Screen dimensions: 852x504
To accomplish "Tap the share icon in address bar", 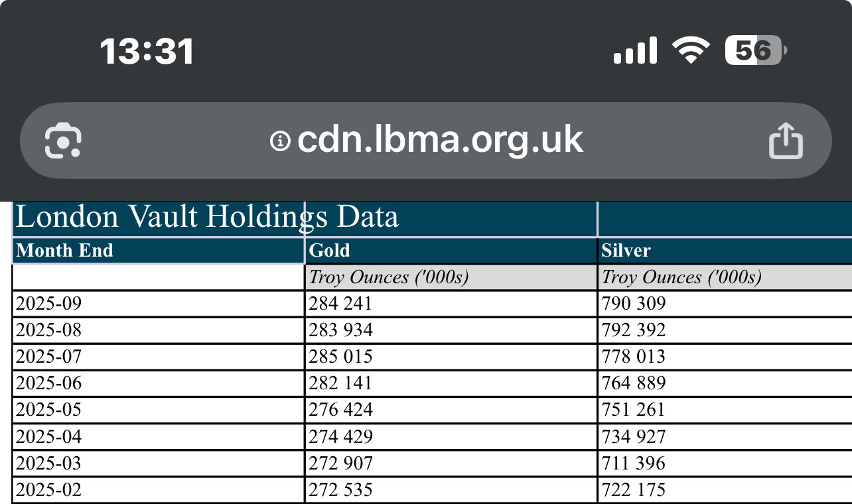I will click(786, 141).
